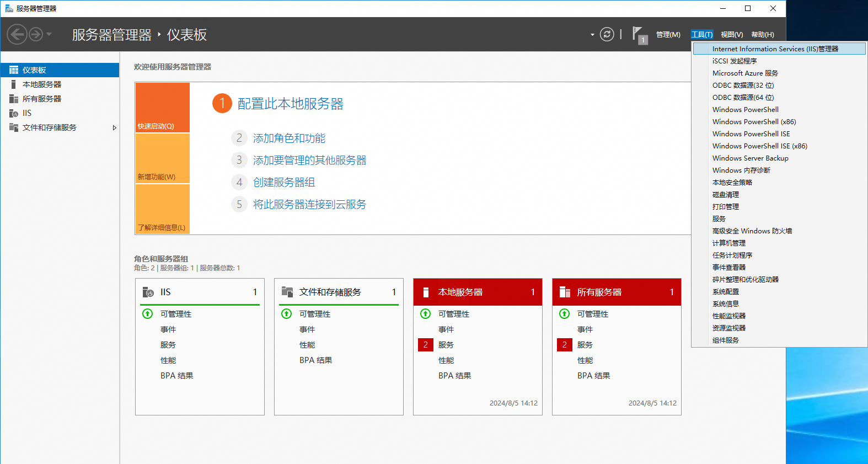The height and width of the screenshot is (464, 868).
Task: Click the 所有服务器 tile header icon
Action: point(565,292)
